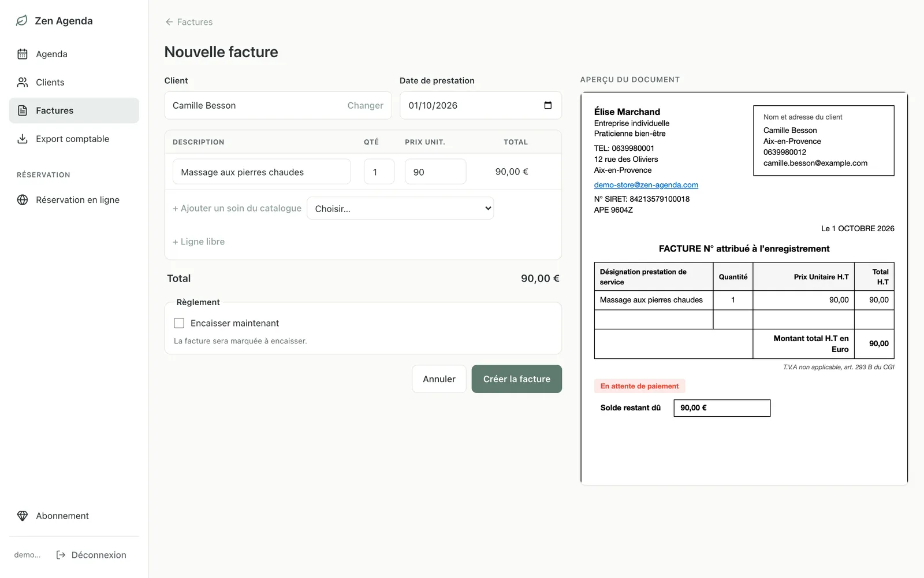
Task: Click camille.besson@example.com in the preview
Action: pos(815,163)
